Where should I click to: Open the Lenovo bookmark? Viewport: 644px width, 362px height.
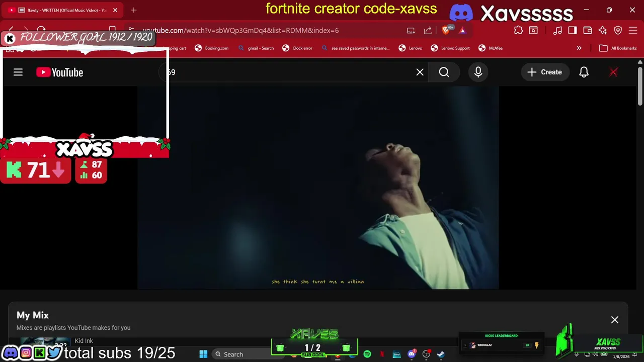click(x=411, y=48)
